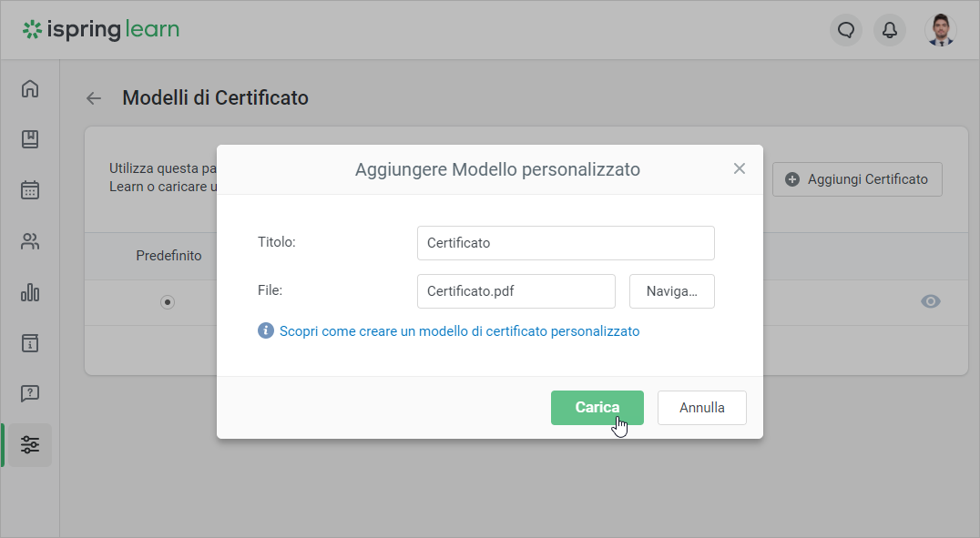Viewport: 980px width, 538px height.
Task: Open the Reports bar chart icon
Action: pyautogui.click(x=30, y=292)
